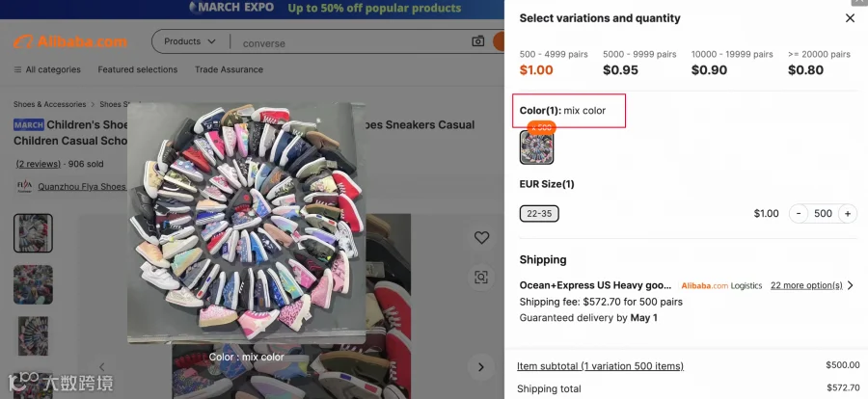Screen dimensions: 868x399
Task: Click the find similar image scan icon
Action: [x=481, y=278]
